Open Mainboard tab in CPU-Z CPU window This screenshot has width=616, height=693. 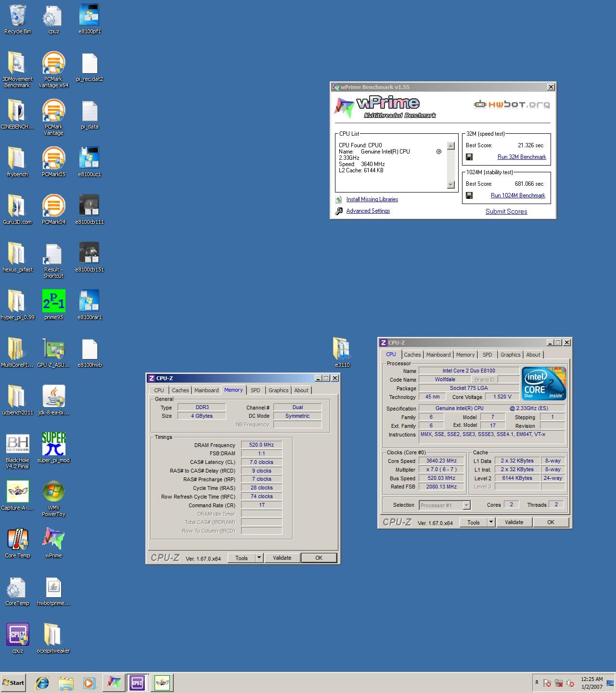click(x=438, y=355)
